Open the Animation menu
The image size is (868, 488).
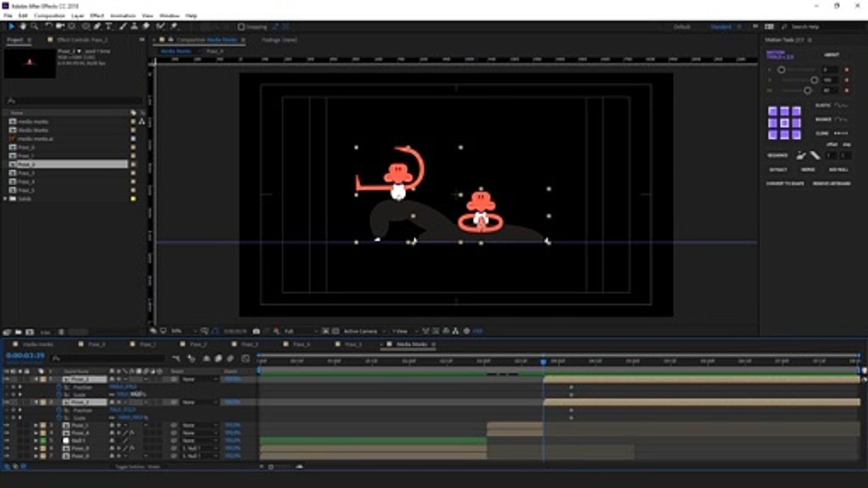click(122, 15)
